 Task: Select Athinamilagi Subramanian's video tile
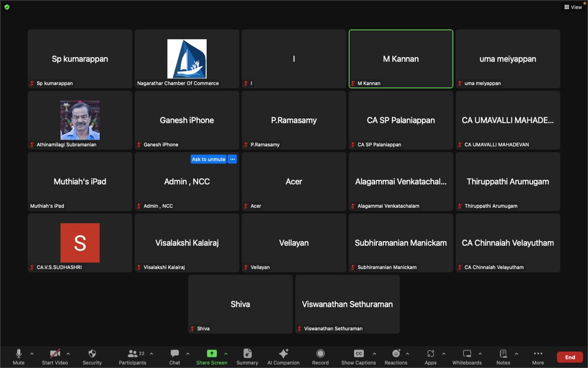tap(80, 120)
